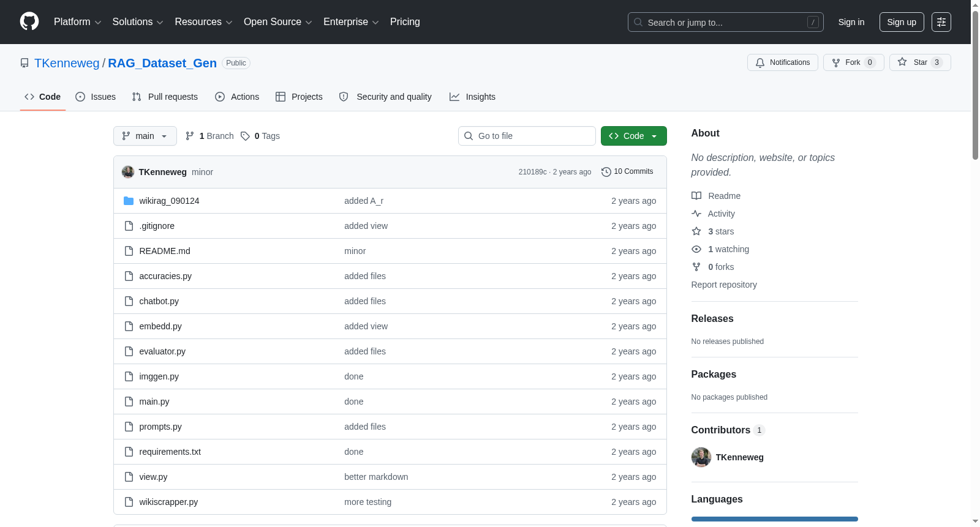This screenshot has height=527, width=980.
Task: Open the GitHub homepage logo
Action: point(29,22)
